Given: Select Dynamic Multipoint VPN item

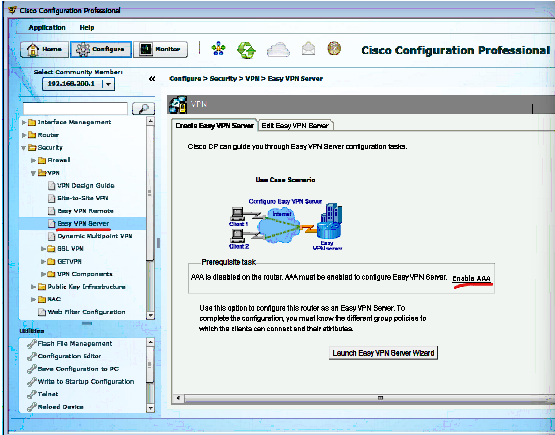Looking at the screenshot, I should point(90,236).
